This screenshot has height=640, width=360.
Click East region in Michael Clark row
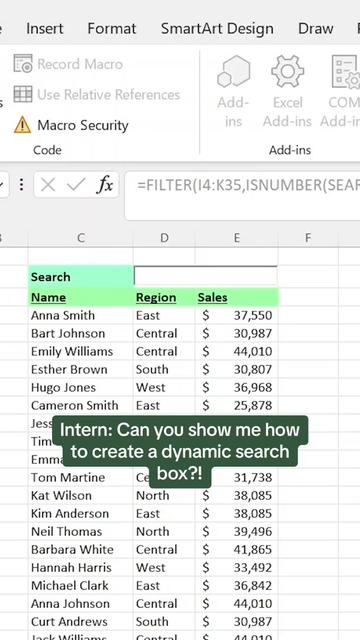tap(148, 585)
